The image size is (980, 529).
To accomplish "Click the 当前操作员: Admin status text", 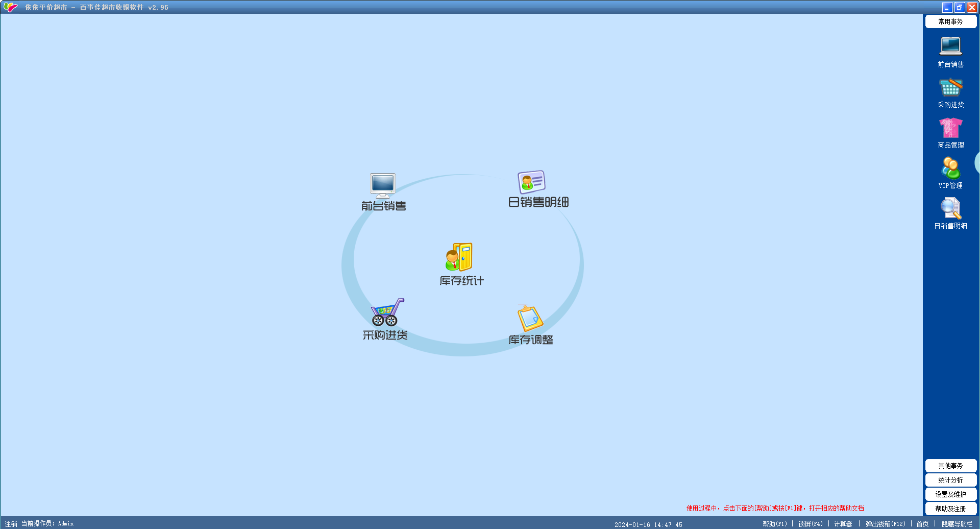I will tap(47, 524).
